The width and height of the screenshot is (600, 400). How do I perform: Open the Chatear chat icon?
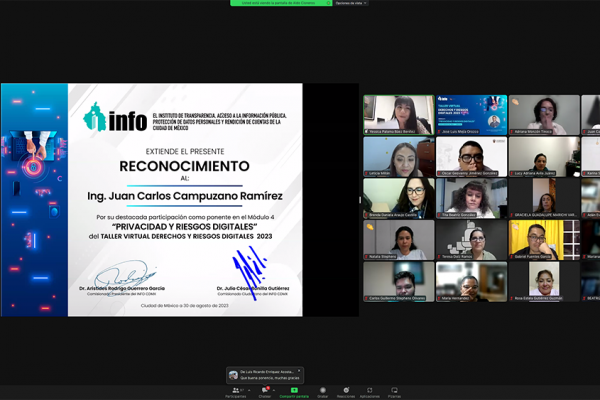pyautogui.click(x=264, y=390)
